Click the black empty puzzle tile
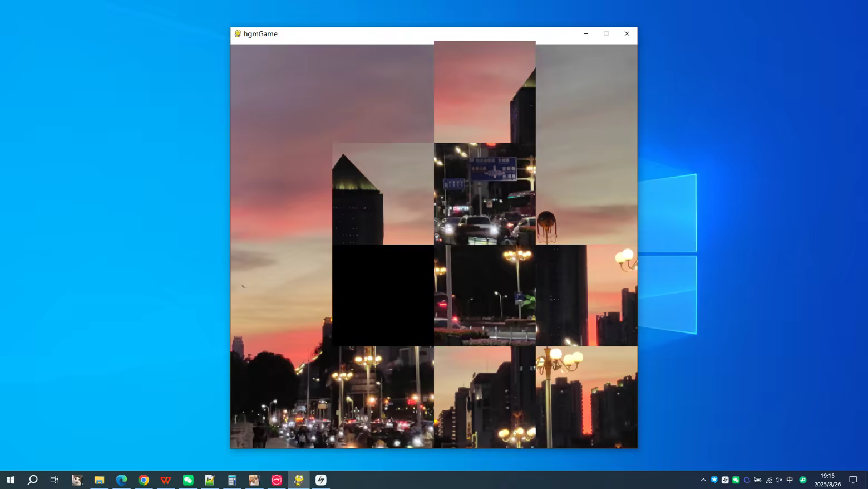868x489 pixels. pyautogui.click(x=383, y=295)
